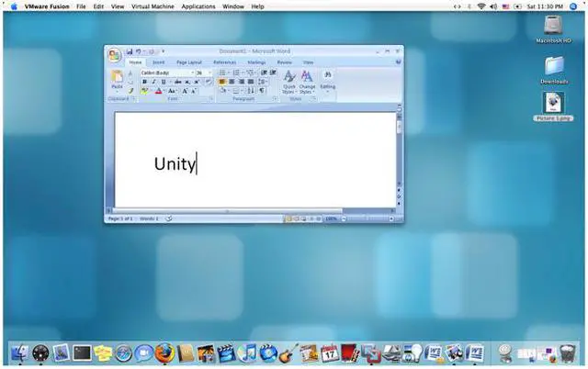The image size is (588, 369).
Task: Switch to Print Layout view
Action: click(x=288, y=218)
